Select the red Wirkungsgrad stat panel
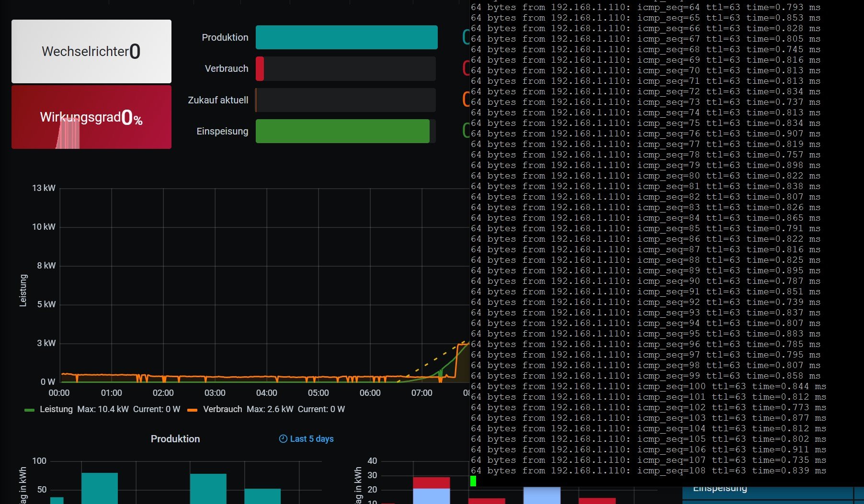 (x=91, y=117)
